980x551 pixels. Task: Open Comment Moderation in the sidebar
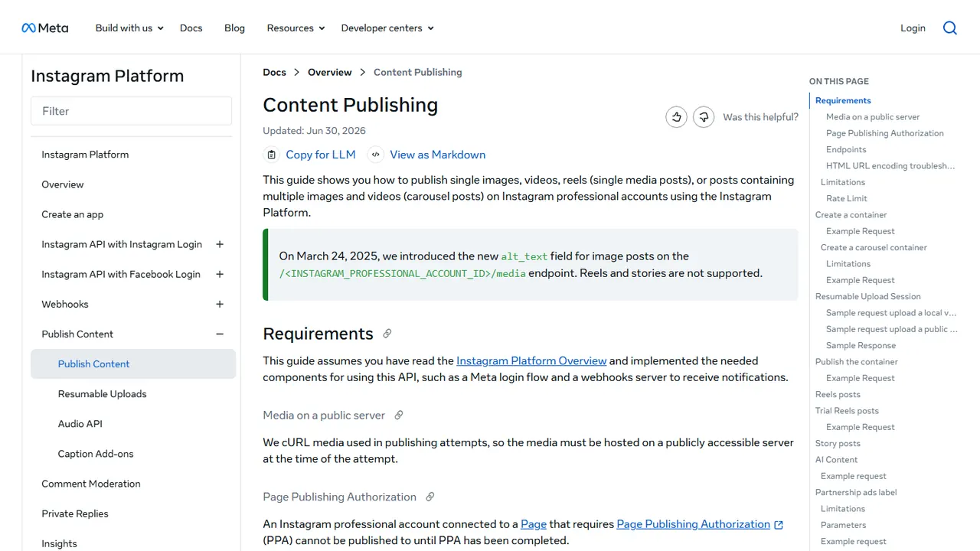click(91, 484)
